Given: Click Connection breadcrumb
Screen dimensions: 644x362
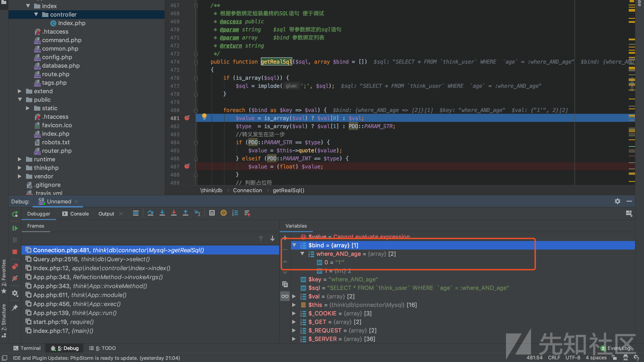Looking at the screenshot, I should point(248,190).
